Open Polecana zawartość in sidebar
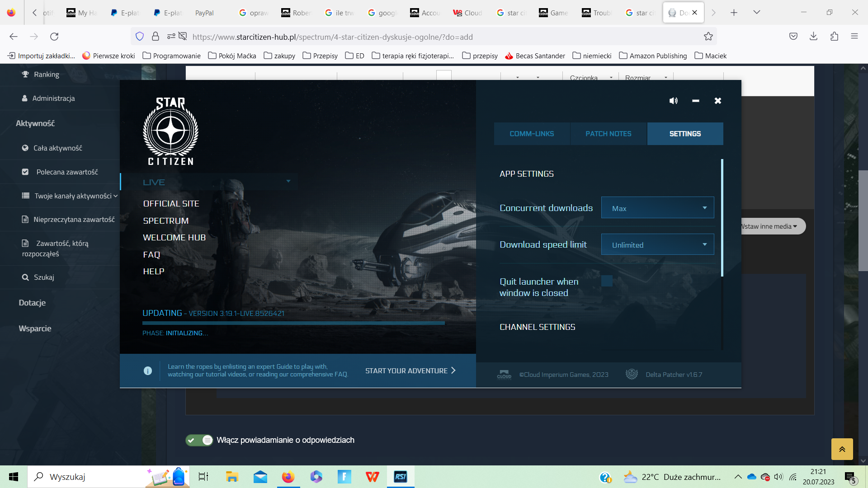 pos(67,172)
